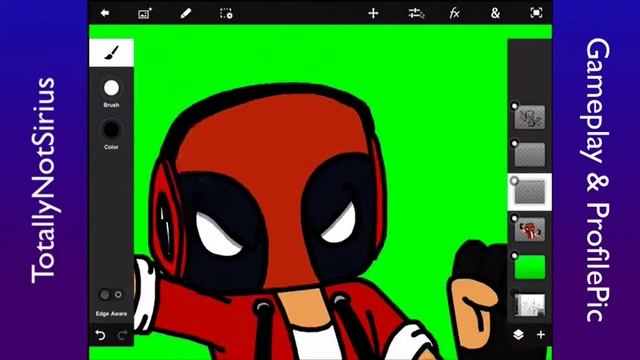
Task: Undo the last stroke
Action: pyautogui.click(x=100, y=336)
